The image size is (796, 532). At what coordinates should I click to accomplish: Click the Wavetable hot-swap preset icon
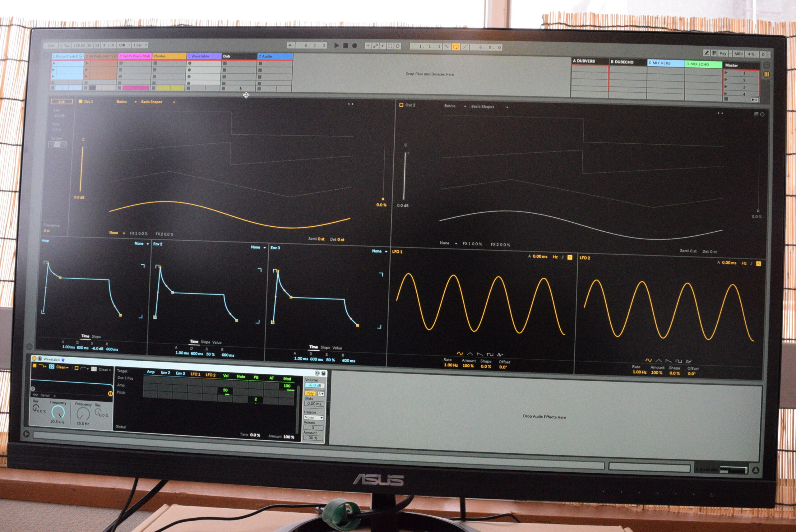[x=317, y=373]
